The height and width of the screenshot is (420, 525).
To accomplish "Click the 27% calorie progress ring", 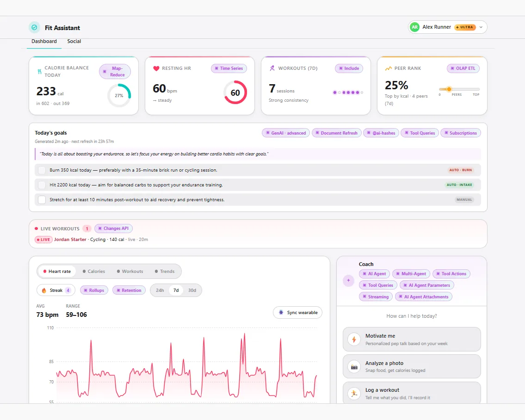I will tap(119, 95).
